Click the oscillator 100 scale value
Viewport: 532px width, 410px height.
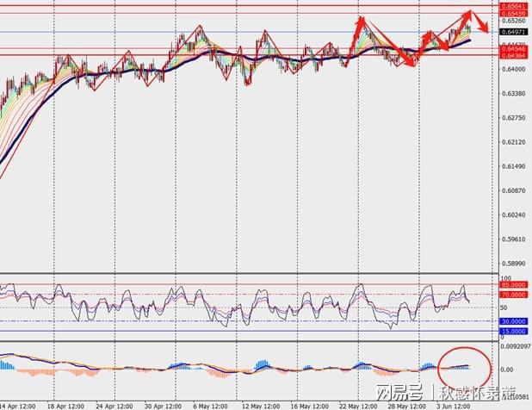[505, 278]
